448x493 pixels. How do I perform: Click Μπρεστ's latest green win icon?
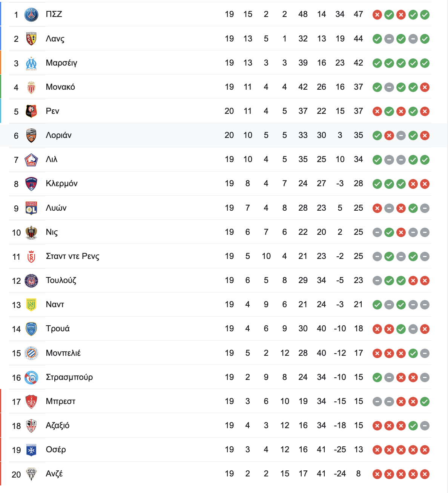425,402
